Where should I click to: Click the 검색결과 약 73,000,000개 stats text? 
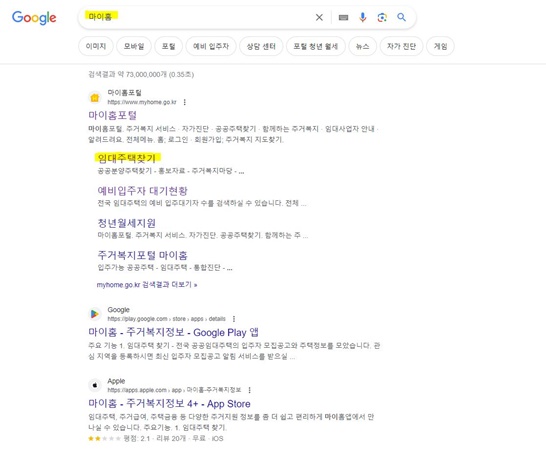(x=141, y=74)
